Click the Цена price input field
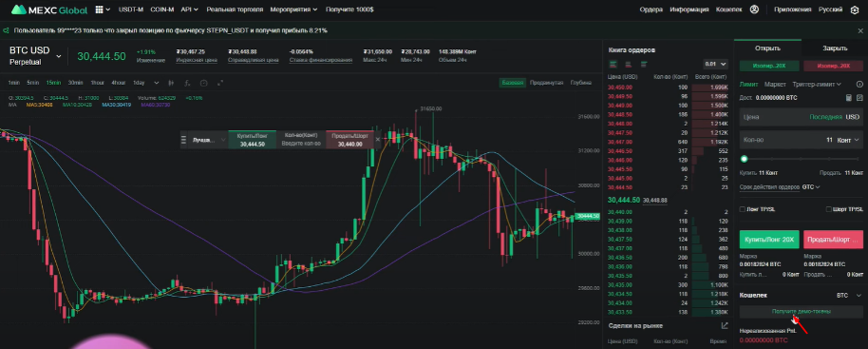 pyautogui.click(x=801, y=117)
